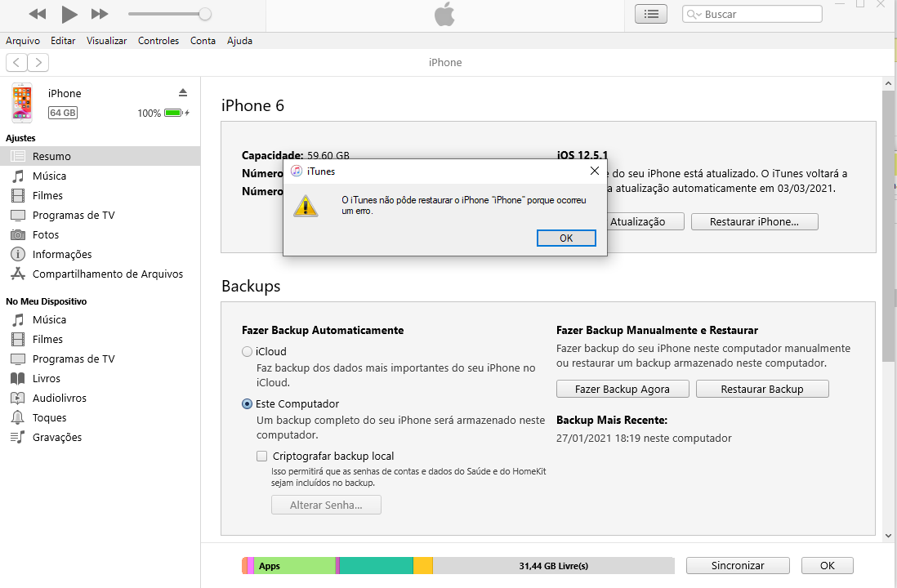
Task: Click the Sincronizar button
Action: (738, 566)
